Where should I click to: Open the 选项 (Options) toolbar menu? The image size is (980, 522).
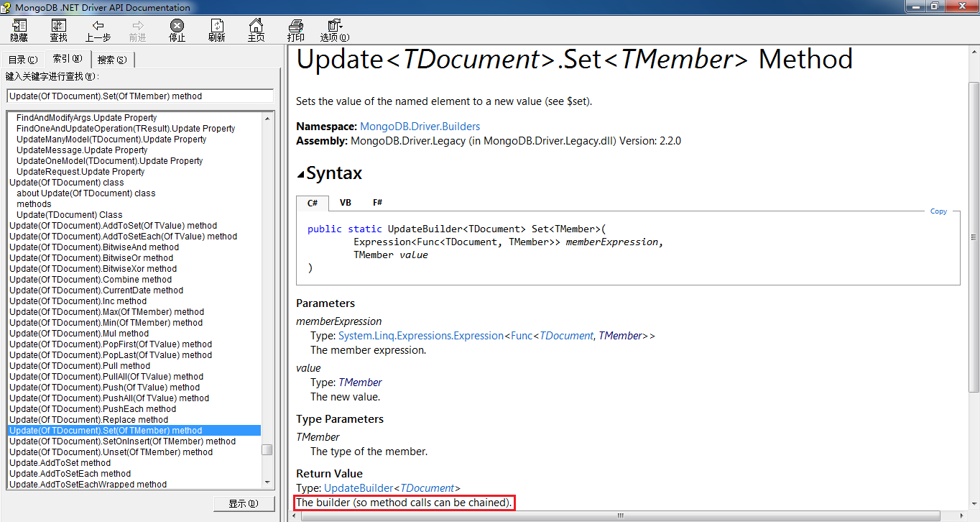[335, 31]
